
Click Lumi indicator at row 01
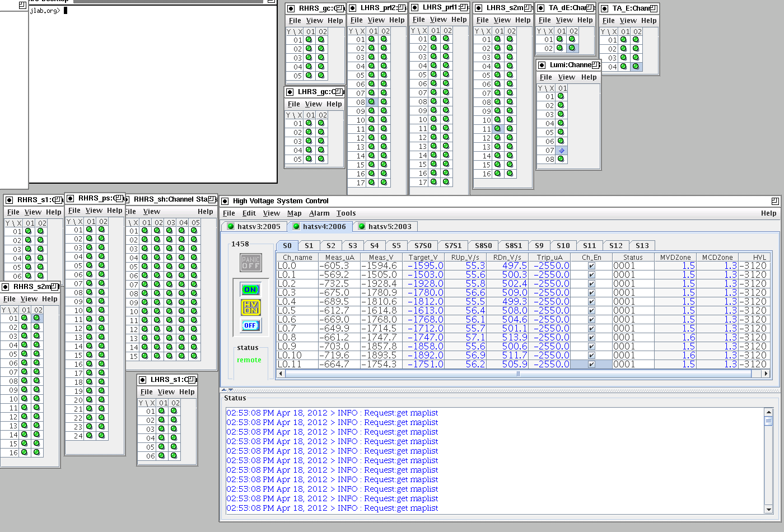click(561, 96)
